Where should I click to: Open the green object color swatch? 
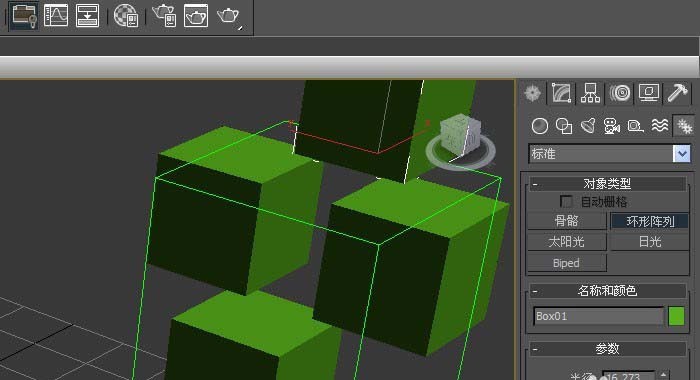click(676, 316)
